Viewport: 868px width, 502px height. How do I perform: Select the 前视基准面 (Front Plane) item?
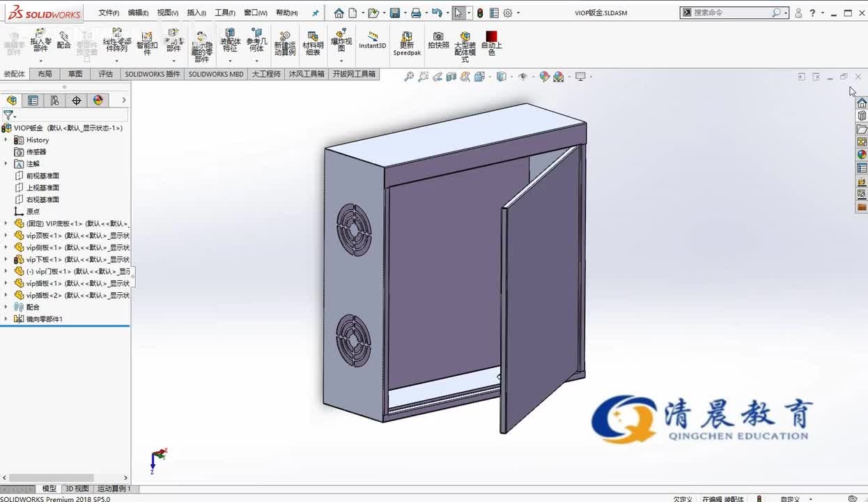pos(42,176)
